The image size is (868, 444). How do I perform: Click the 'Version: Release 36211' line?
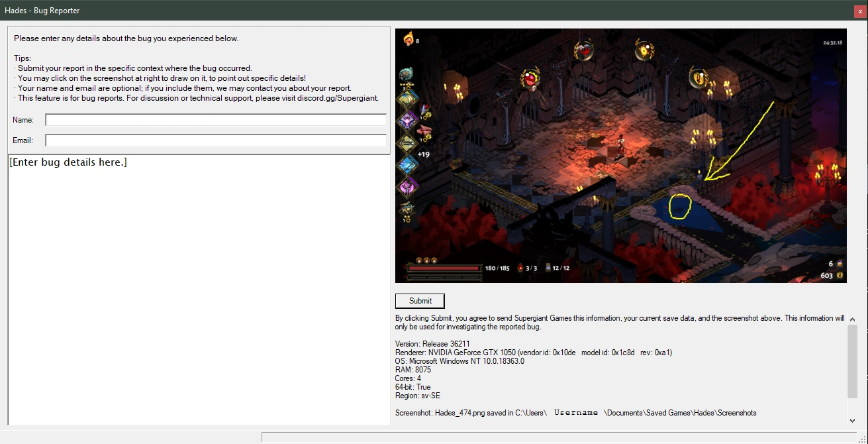pyautogui.click(x=432, y=344)
